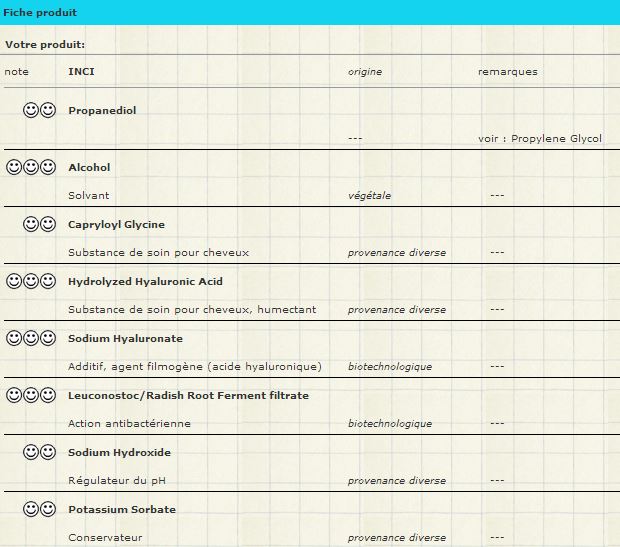Open the Alcohol ingredient entry
Image resolution: width=620 pixels, height=547 pixels.
pos(89,167)
